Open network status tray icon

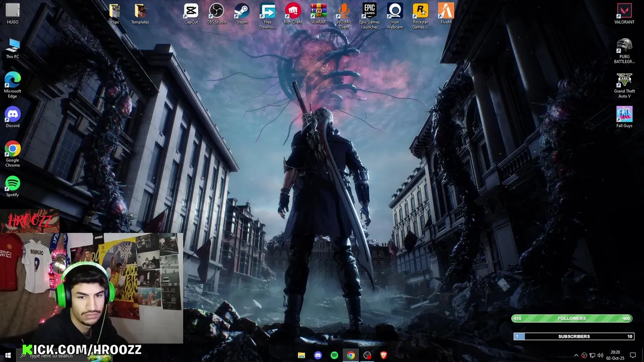click(592, 355)
